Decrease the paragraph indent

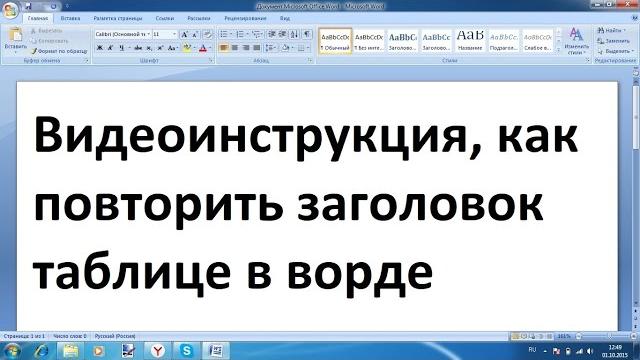[271, 34]
